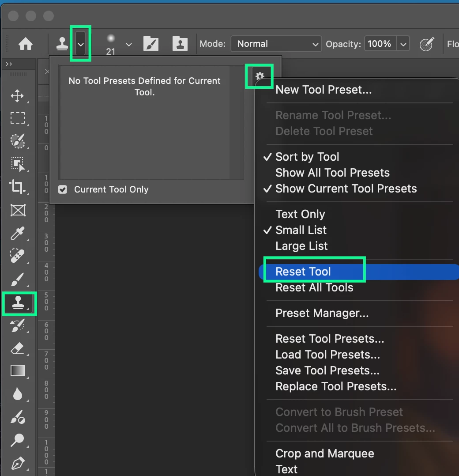Click the brush size 21 preview

click(x=111, y=45)
